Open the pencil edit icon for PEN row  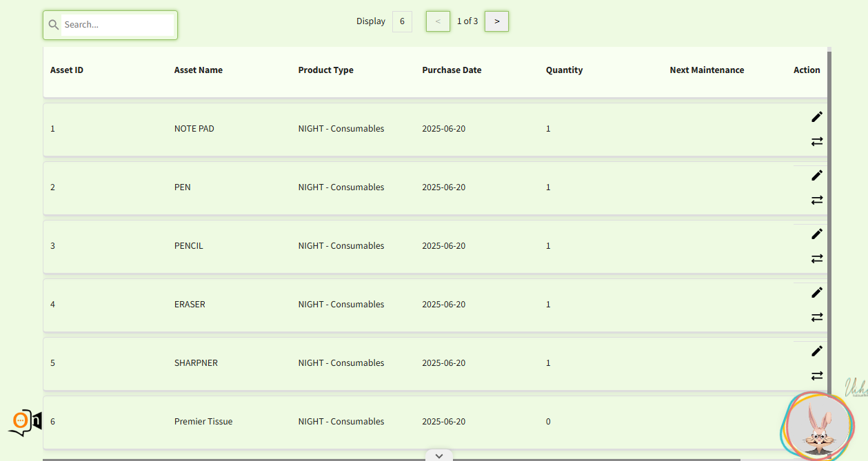tap(817, 175)
